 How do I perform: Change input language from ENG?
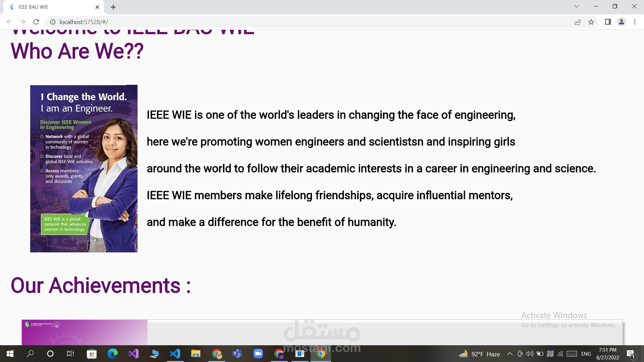click(x=586, y=354)
